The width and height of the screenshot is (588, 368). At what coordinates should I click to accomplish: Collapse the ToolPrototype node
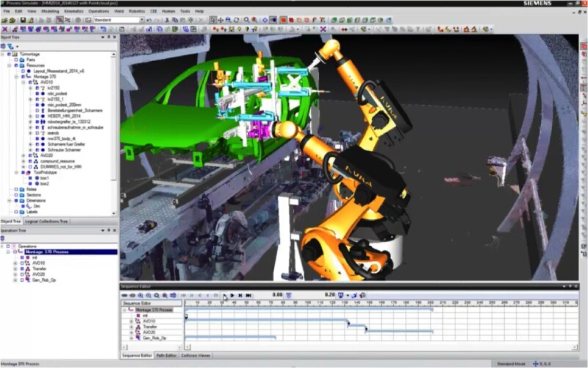tap(16, 172)
